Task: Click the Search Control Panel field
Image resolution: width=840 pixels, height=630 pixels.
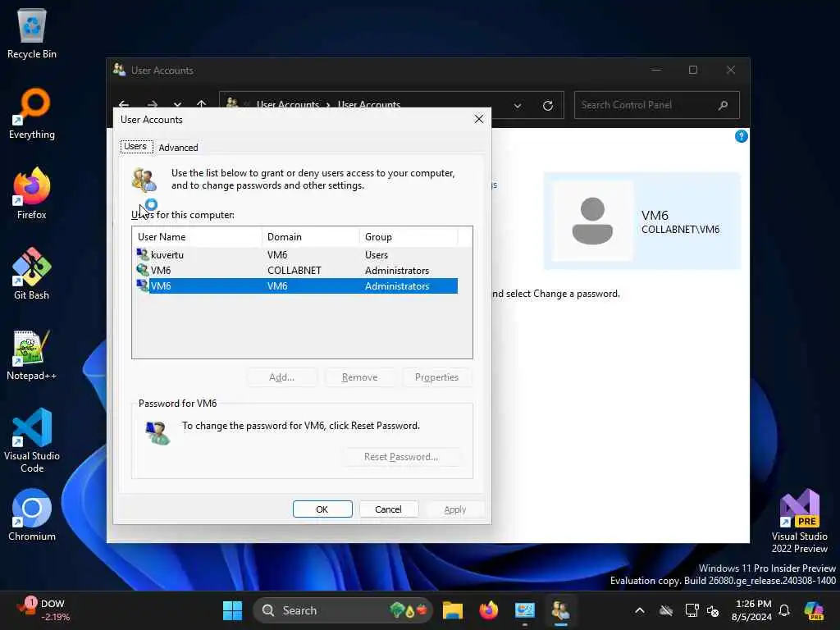Action: 657,105
